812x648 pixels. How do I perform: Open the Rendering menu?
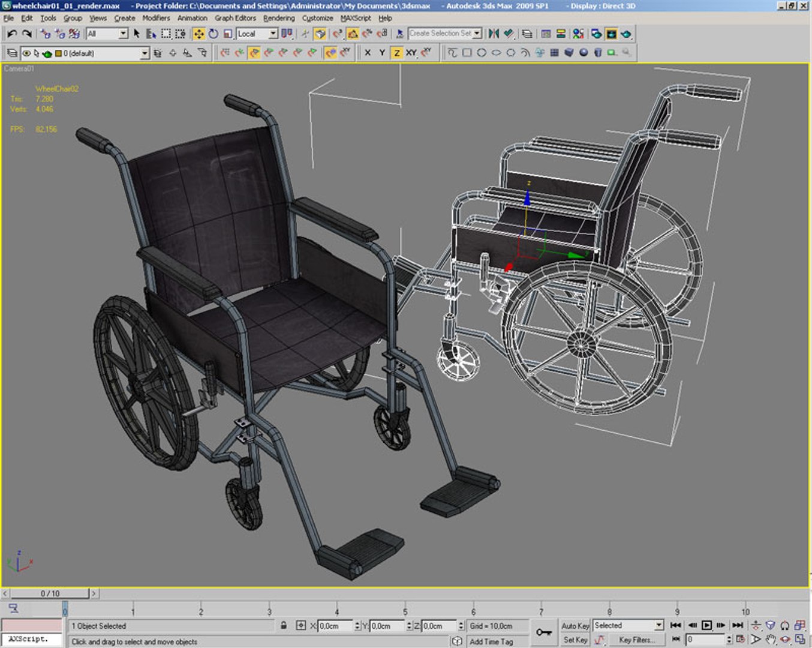click(x=279, y=18)
